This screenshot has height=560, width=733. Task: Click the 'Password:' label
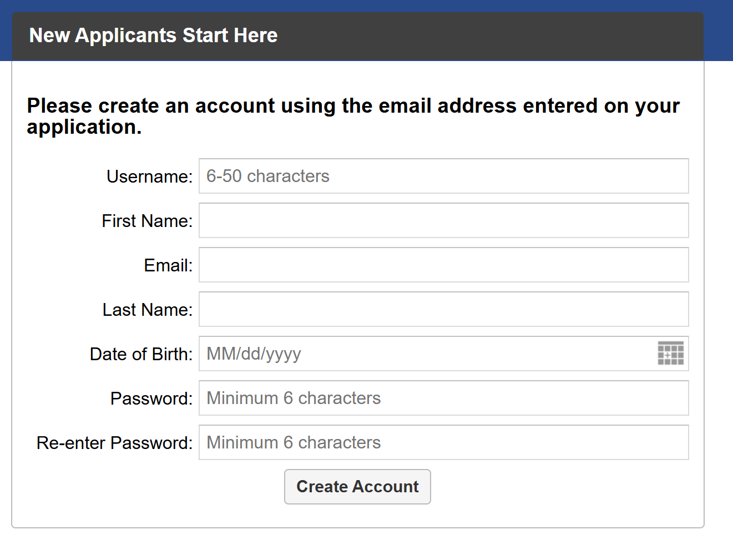(x=151, y=398)
